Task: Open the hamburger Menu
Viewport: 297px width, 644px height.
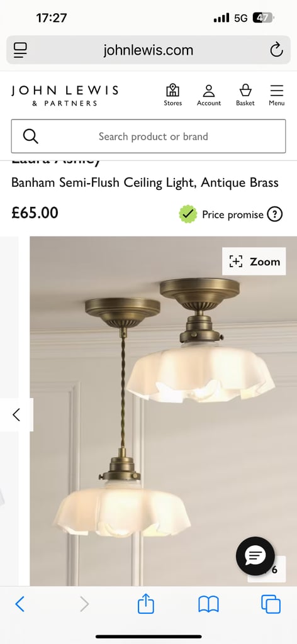Action: pos(276,95)
